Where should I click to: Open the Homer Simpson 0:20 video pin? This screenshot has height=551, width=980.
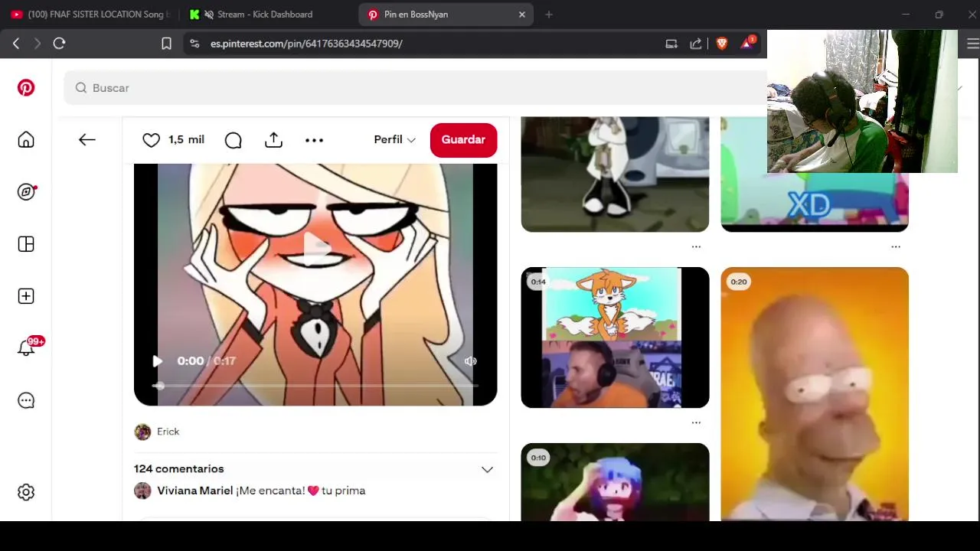[815, 393]
